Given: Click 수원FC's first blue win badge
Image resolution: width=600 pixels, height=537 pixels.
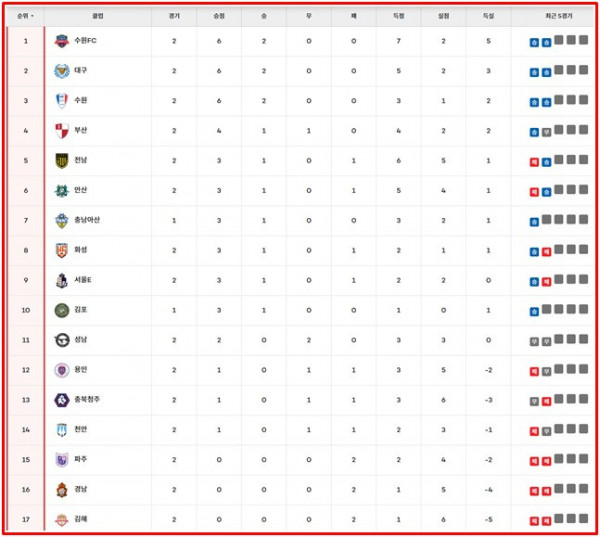Looking at the screenshot, I should 534,41.
